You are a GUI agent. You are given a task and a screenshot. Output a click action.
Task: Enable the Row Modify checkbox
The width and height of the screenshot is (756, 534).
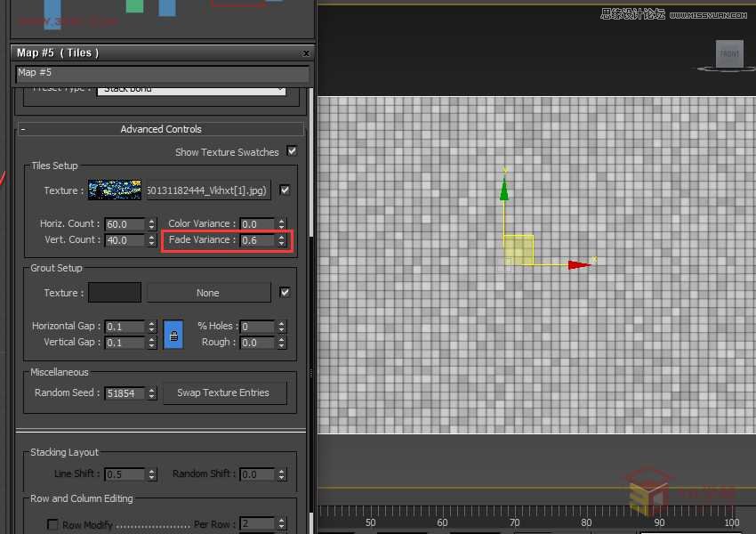click(x=53, y=524)
